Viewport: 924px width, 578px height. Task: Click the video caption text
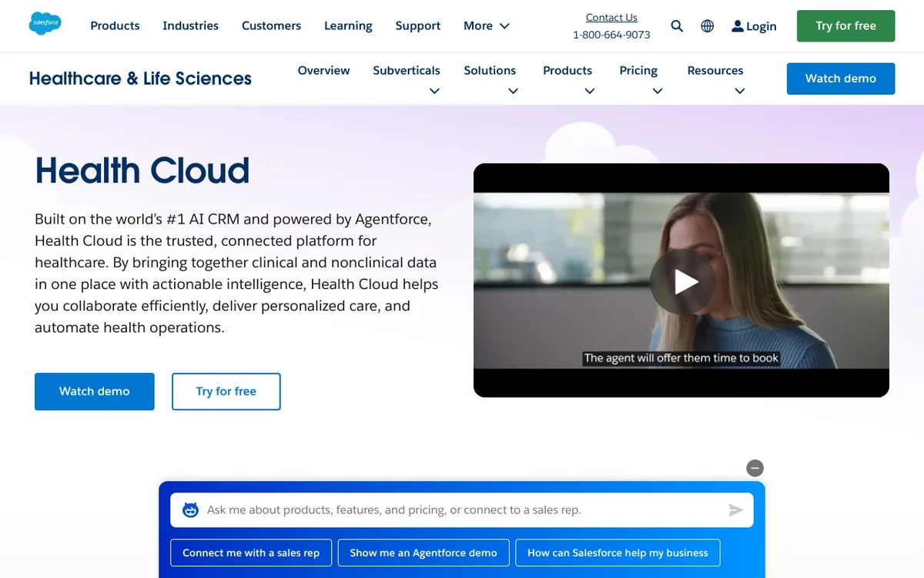[681, 358]
